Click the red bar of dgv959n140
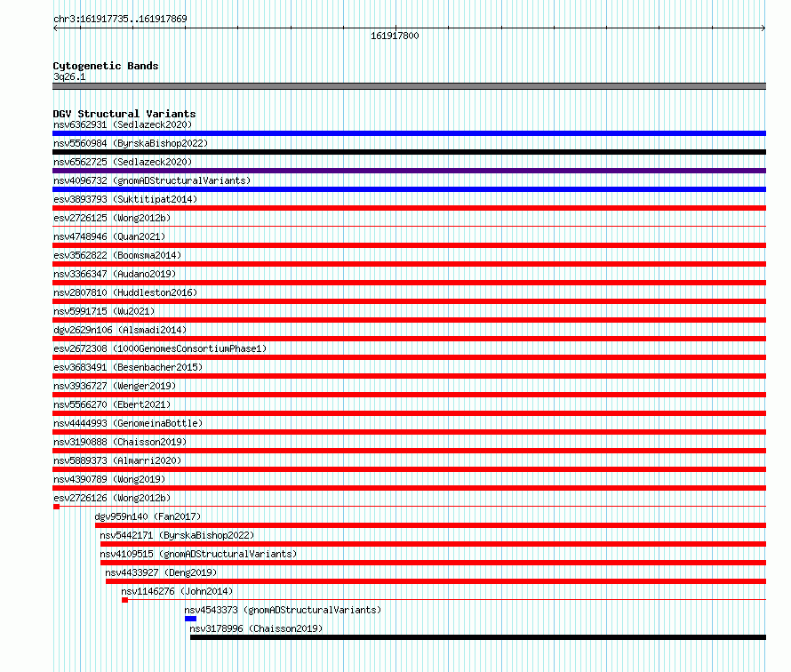The width and height of the screenshot is (791, 672). (x=431, y=525)
